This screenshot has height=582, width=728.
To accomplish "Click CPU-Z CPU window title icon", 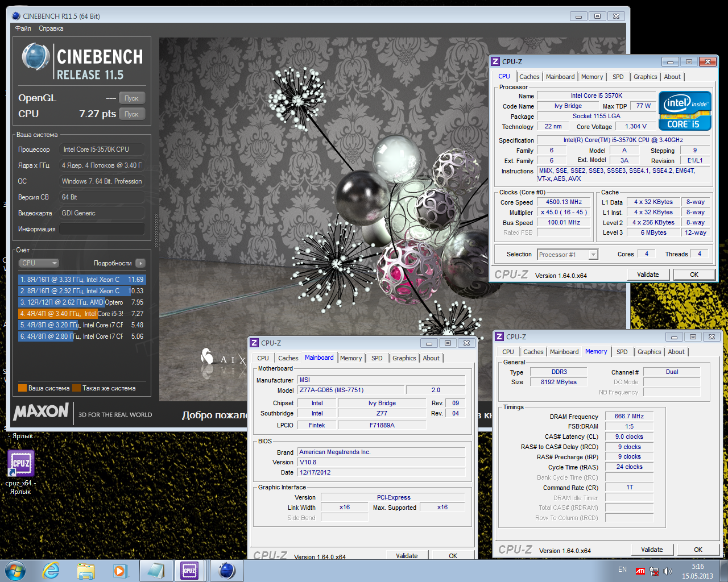I will tap(495, 61).
